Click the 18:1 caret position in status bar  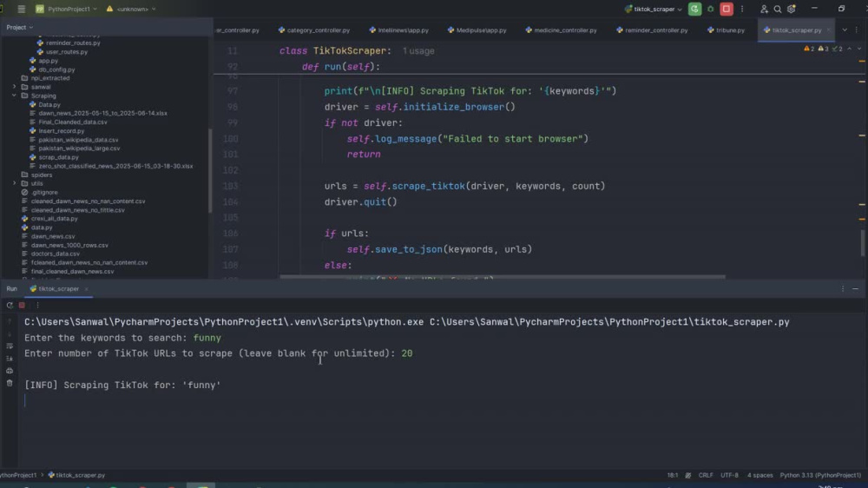pyautogui.click(x=672, y=475)
